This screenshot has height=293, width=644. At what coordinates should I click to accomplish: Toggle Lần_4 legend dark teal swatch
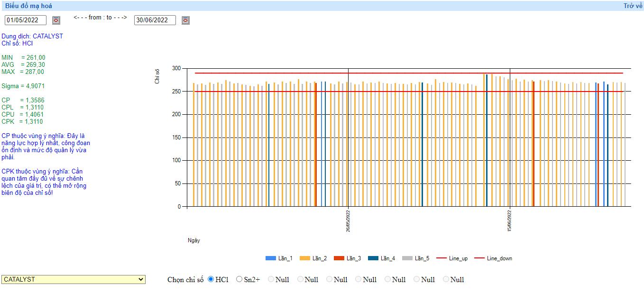[373, 258]
